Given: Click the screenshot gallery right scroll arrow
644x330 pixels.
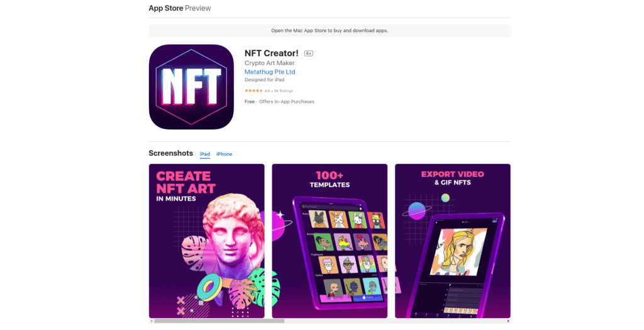Looking at the screenshot, I should pos(508,321).
